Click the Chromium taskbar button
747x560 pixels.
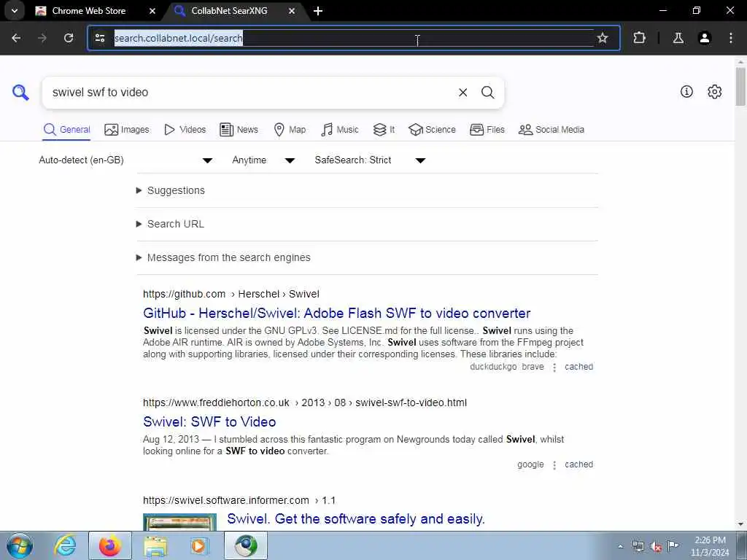coord(246,545)
